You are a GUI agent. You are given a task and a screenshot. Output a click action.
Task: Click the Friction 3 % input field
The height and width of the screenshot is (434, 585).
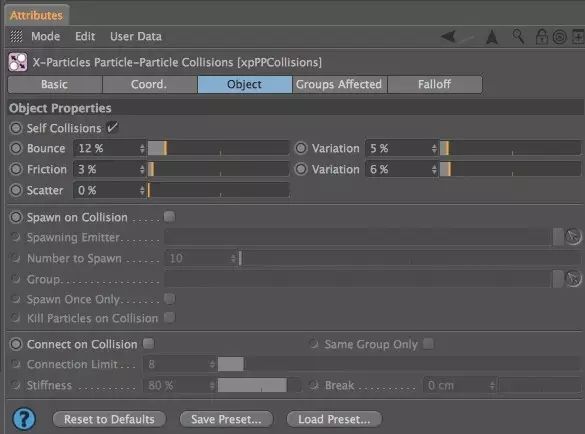pos(106,169)
